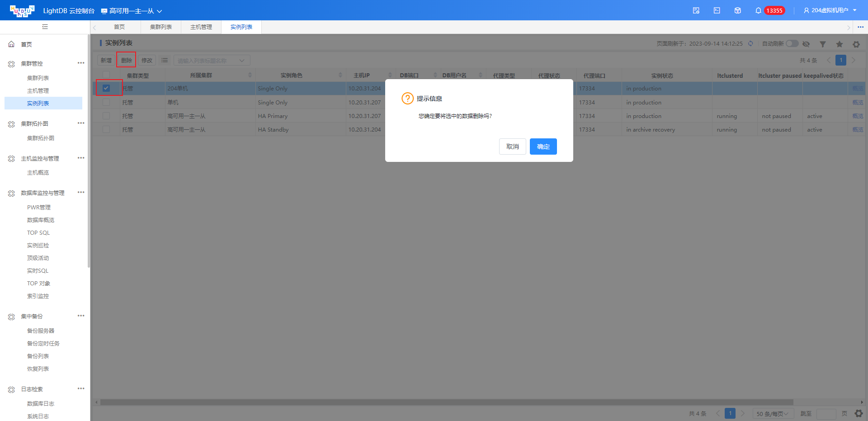This screenshot has width=868, height=421.
Task: Open the 50 条/每页 page size dropdown
Action: tap(773, 414)
